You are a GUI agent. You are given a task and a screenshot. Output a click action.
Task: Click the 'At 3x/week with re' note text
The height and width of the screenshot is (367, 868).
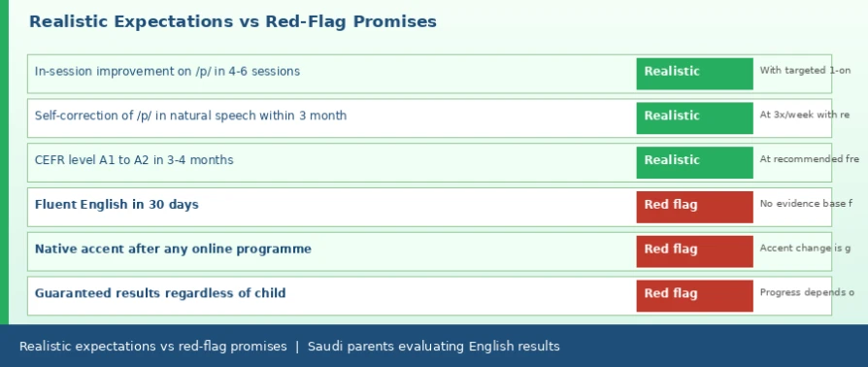pos(804,115)
